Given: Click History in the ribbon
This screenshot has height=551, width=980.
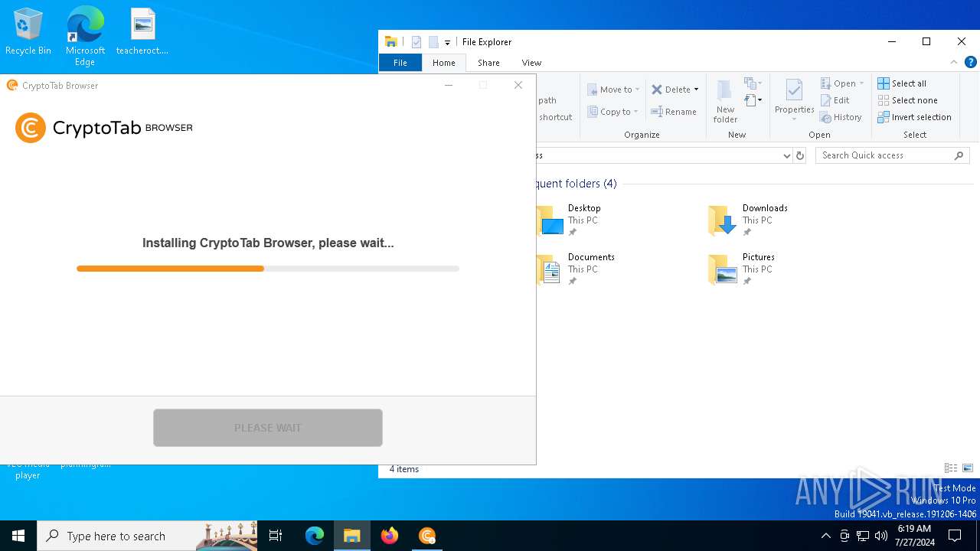Looking at the screenshot, I should point(841,117).
